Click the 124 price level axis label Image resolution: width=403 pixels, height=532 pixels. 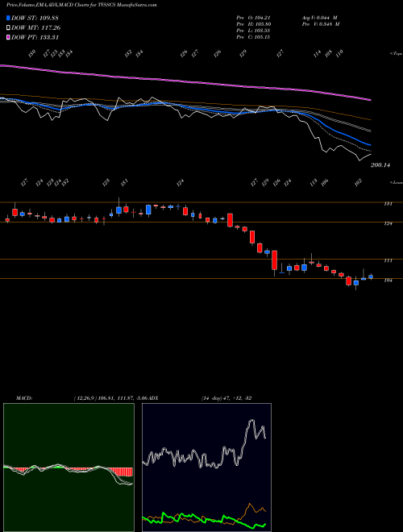tap(388, 223)
